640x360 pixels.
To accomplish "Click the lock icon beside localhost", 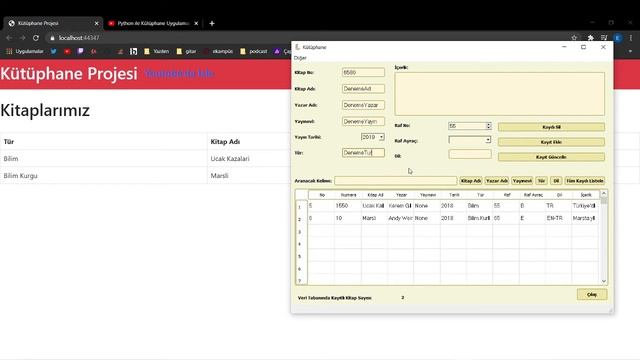I will 52,38.
